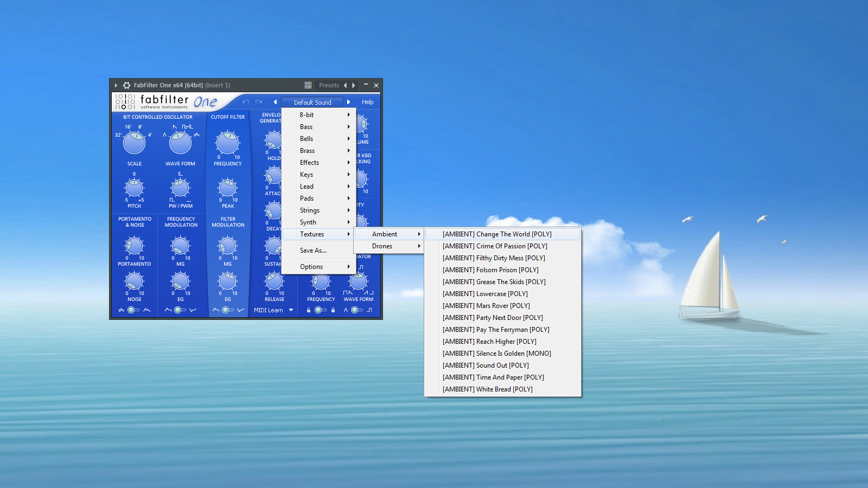Go to next preset, arrow right of Default Sound

(x=348, y=102)
